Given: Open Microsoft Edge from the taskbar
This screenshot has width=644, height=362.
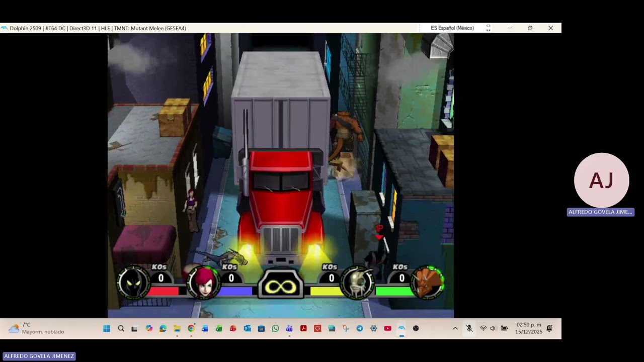Looking at the screenshot, I should point(163,328).
